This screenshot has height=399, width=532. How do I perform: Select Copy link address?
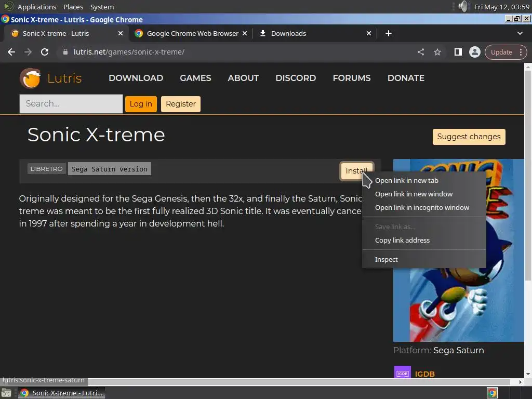pyautogui.click(x=424, y=240)
